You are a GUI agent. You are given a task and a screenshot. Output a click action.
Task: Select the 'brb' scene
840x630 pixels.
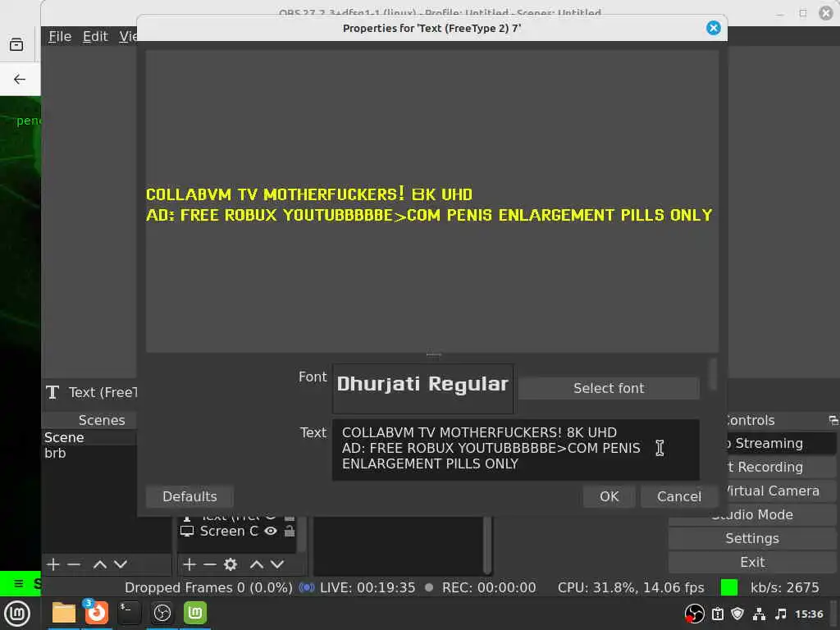89,453
